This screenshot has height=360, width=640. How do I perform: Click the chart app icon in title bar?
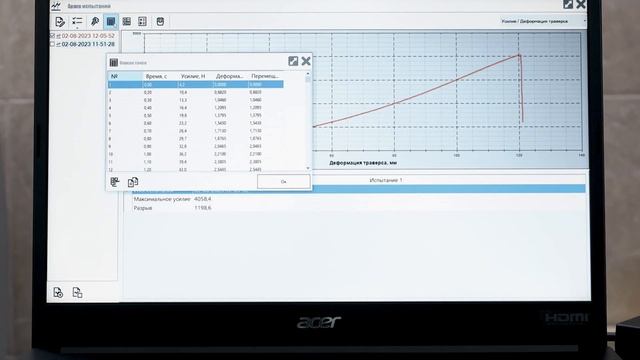click(56, 5)
